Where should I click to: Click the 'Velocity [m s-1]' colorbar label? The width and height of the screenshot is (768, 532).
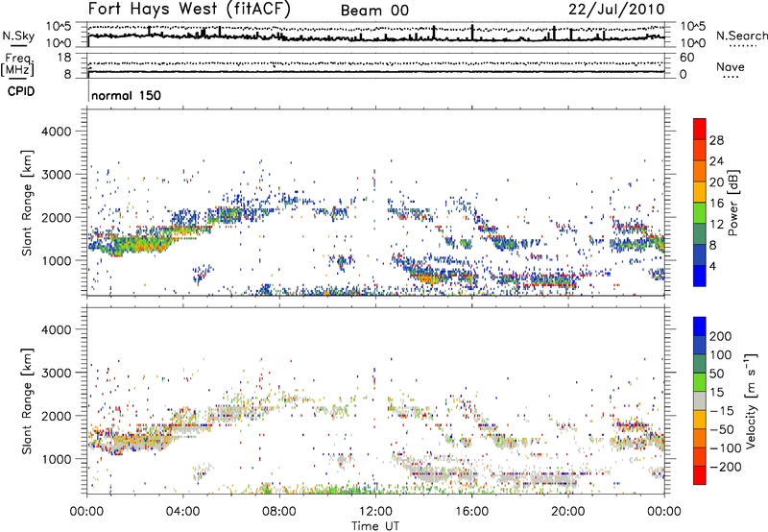(750, 401)
